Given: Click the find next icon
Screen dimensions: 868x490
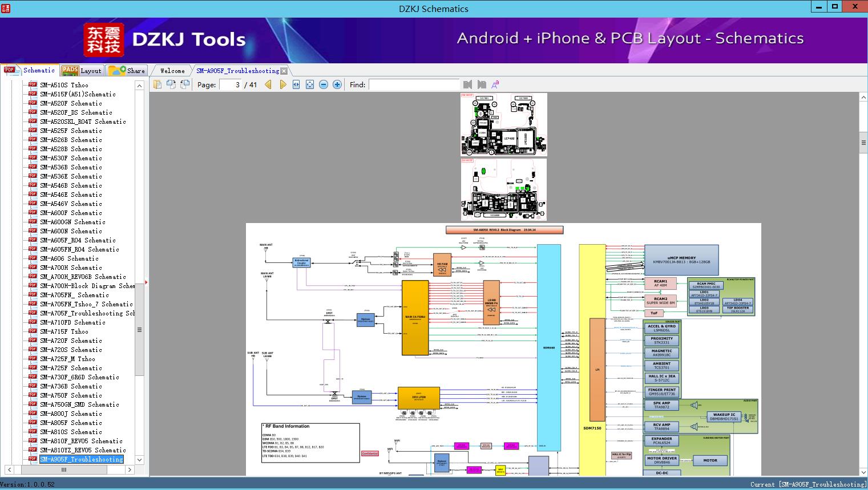Looking at the screenshot, I should pyautogui.click(x=482, y=84).
